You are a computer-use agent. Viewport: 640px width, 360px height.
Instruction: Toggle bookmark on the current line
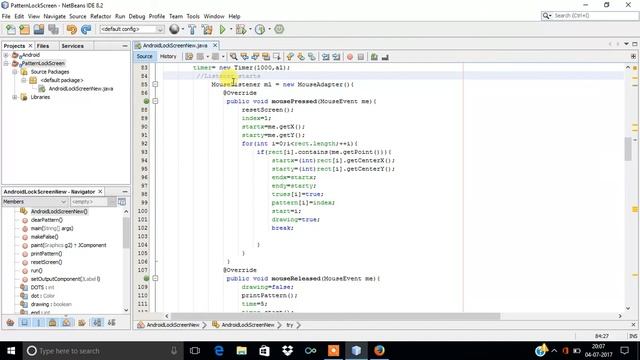click(x=312, y=57)
